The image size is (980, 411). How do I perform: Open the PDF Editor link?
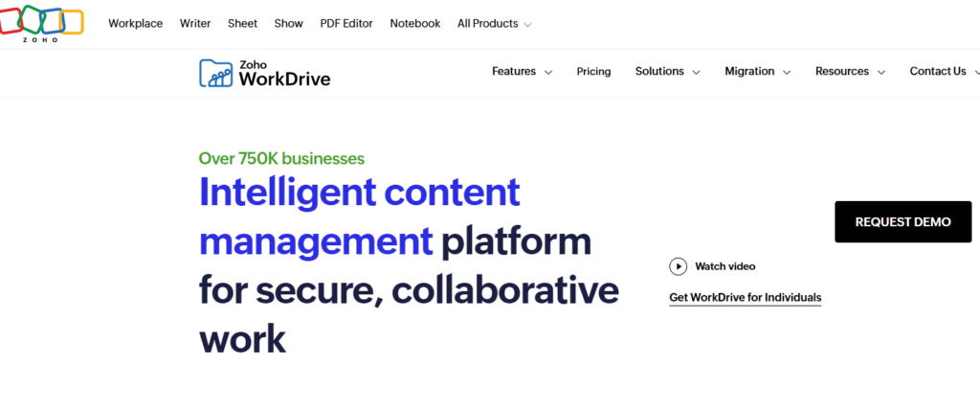coord(346,23)
